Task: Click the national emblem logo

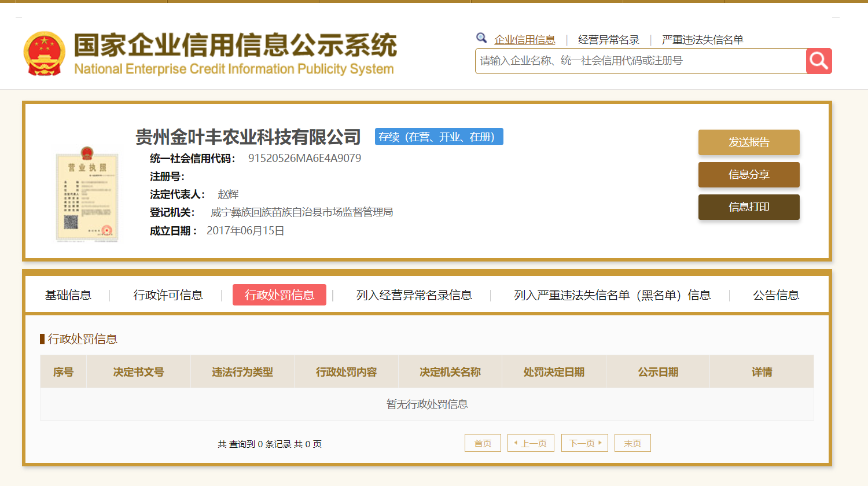Action: [x=45, y=53]
